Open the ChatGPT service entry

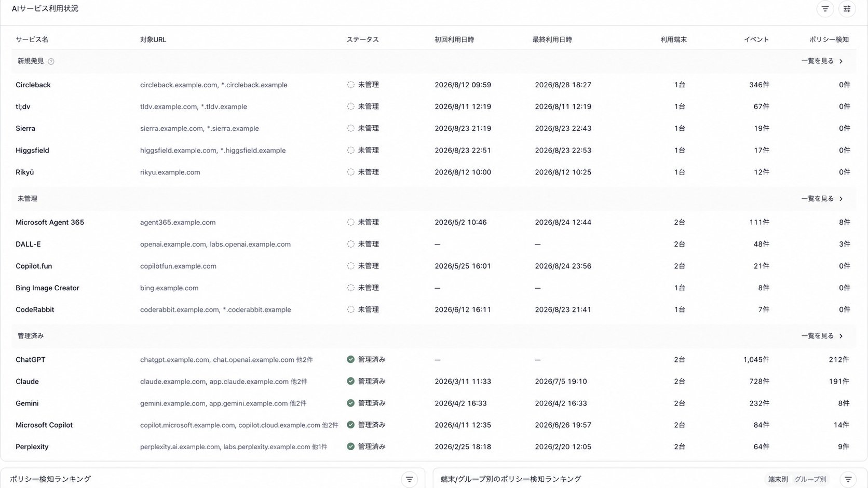tap(31, 359)
